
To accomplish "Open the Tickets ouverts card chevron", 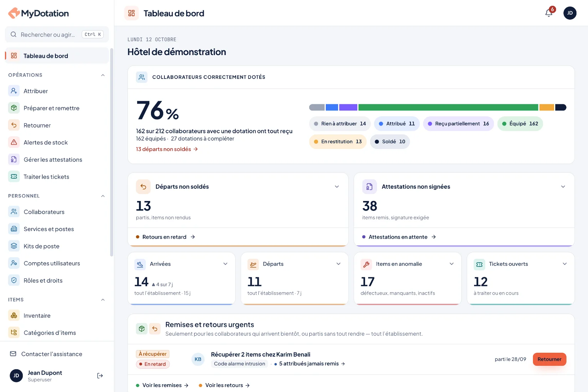I will tap(565, 264).
